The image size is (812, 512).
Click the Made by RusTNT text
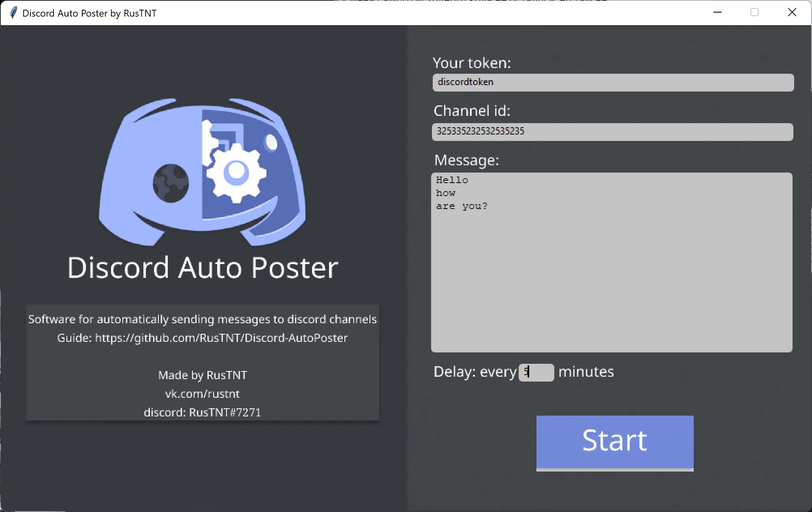(202, 375)
